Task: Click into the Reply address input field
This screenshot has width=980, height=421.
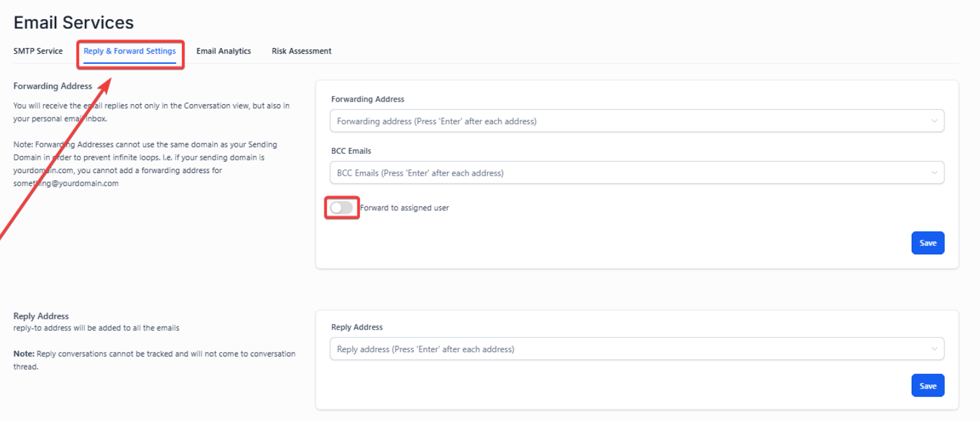Action: click(626, 349)
